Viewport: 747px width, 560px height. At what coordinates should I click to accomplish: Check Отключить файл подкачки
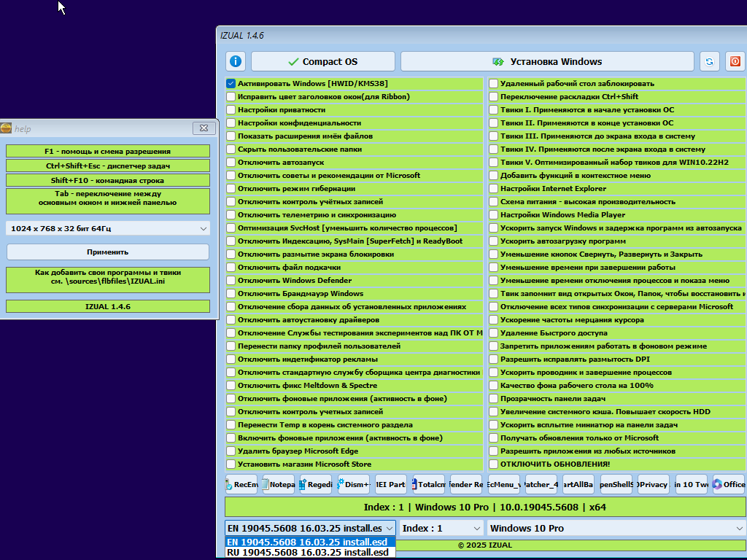(x=231, y=267)
